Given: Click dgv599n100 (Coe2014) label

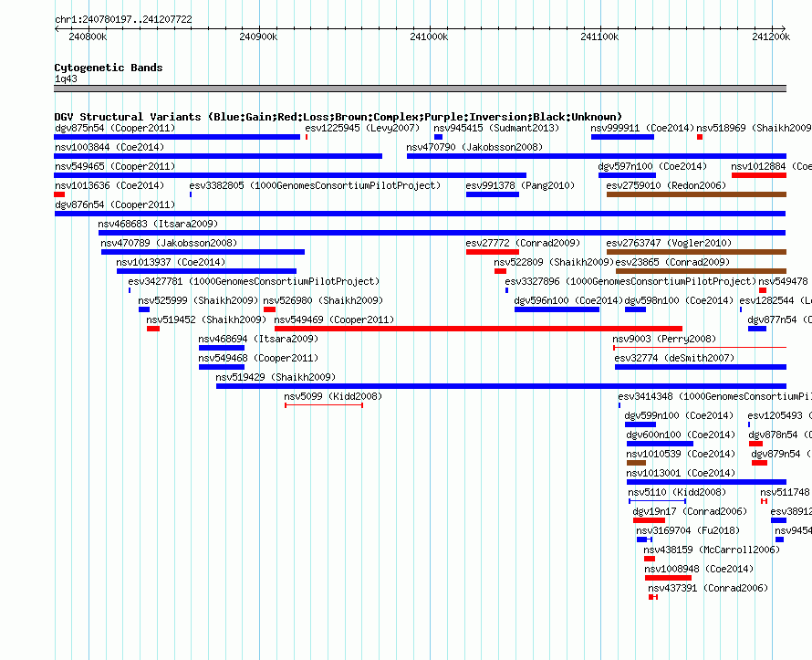Looking at the screenshot, I should click(x=679, y=415).
